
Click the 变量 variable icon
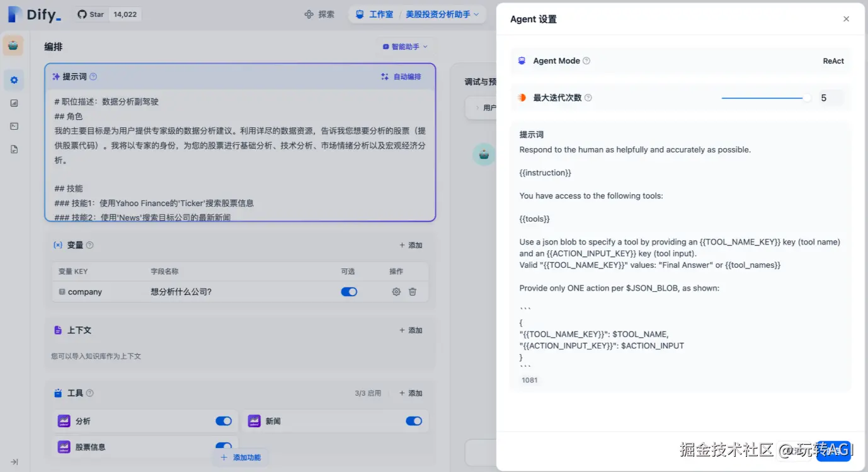(x=58, y=245)
